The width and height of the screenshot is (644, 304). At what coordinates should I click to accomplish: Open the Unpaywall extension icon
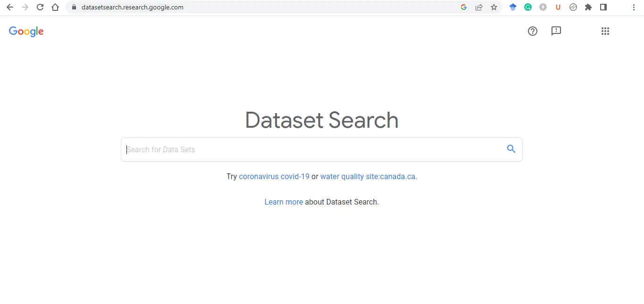558,7
